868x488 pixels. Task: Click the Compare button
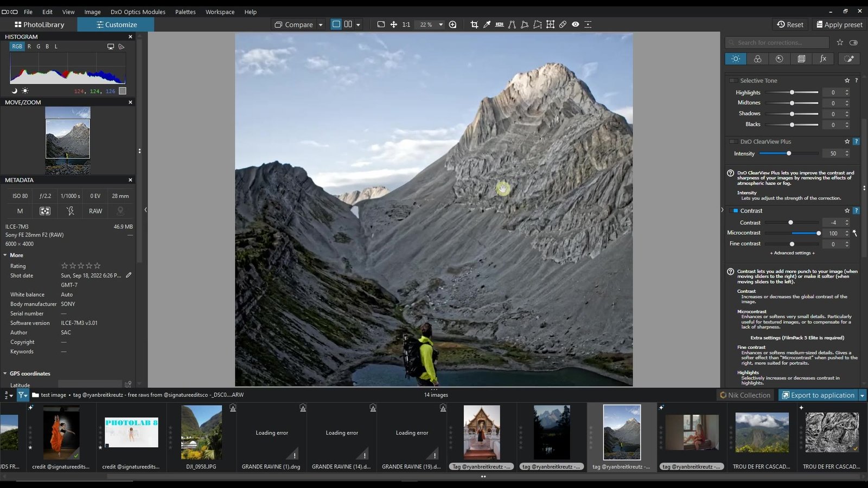pyautogui.click(x=293, y=24)
